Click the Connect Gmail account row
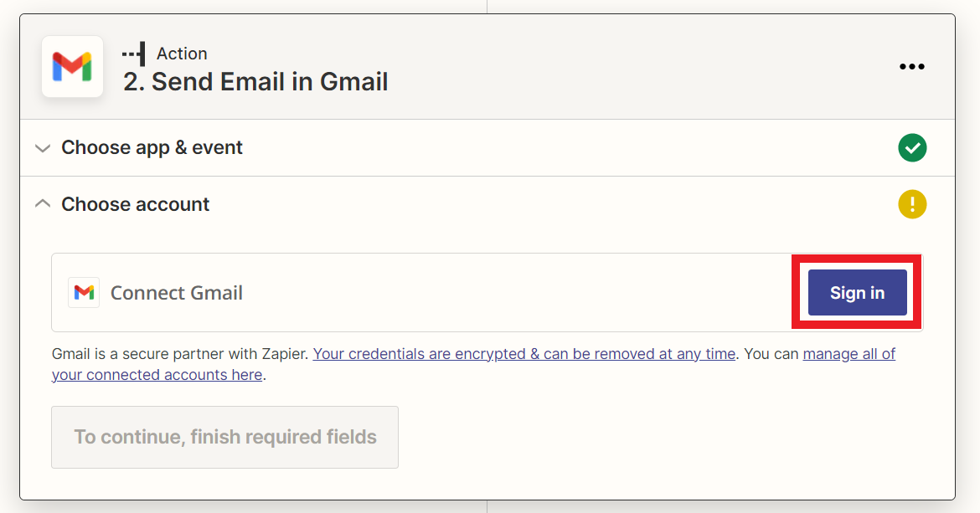The width and height of the screenshot is (980, 513). click(x=487, y=292)
